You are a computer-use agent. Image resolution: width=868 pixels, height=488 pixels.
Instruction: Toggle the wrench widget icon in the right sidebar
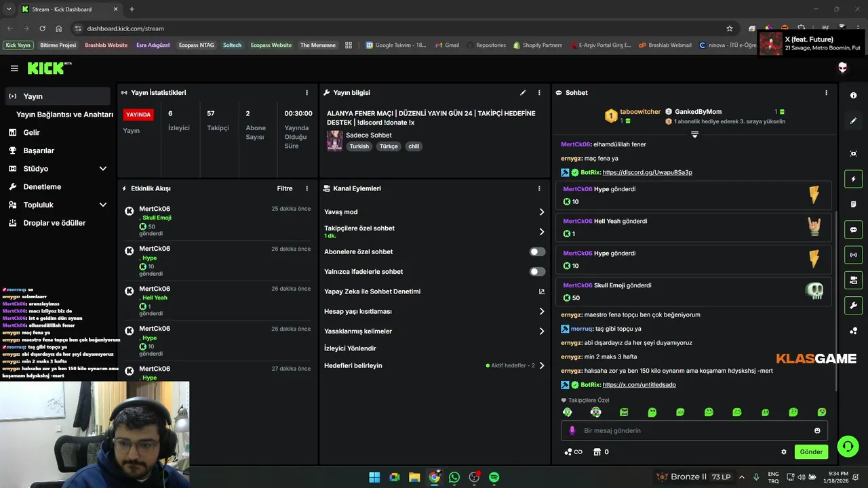click(853, 305)
